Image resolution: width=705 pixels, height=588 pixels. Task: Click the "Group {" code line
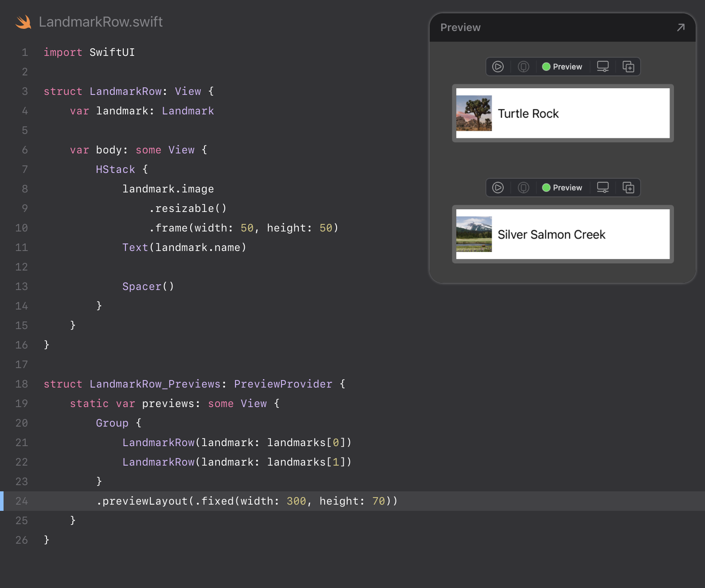(x=119, y=423)
